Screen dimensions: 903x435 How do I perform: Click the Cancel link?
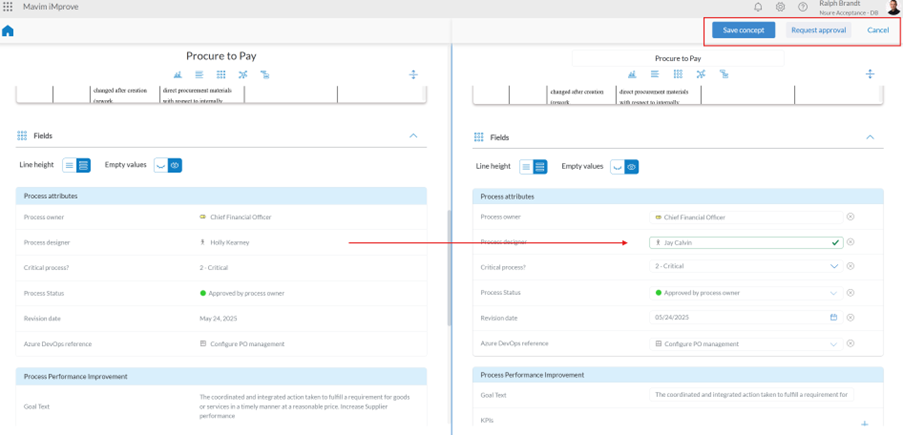[878, 30]
